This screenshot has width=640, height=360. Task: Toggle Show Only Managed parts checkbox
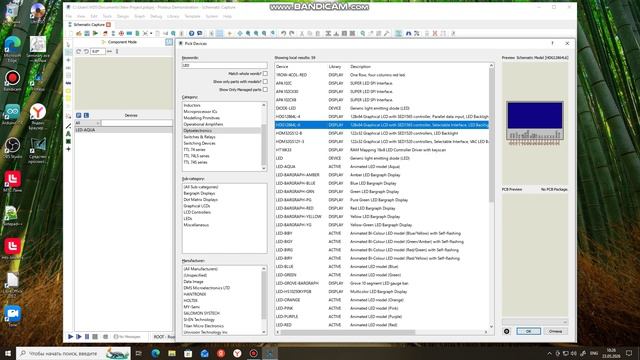pos(265,89)
